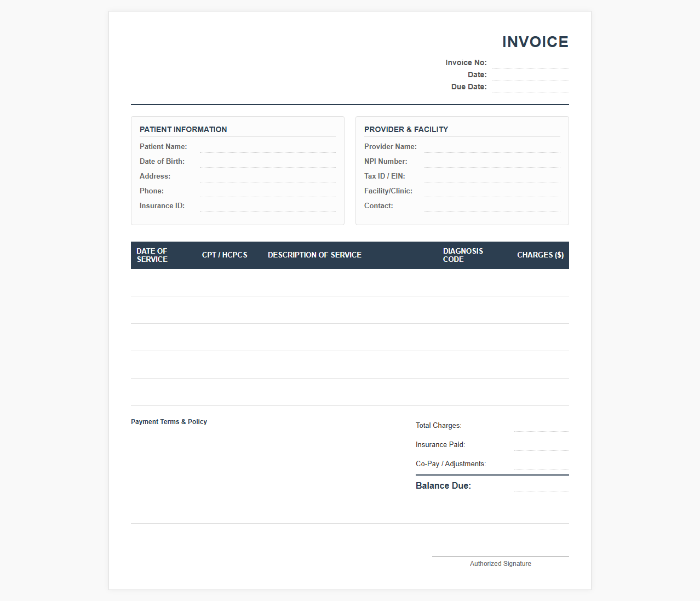Select the Date of Birth field
This screenshot has width=700, height=601.
(x=267, y=162)
